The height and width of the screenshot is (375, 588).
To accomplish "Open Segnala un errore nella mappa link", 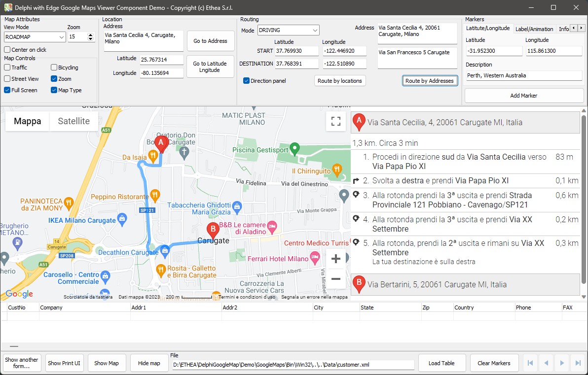I will (314, 297).
